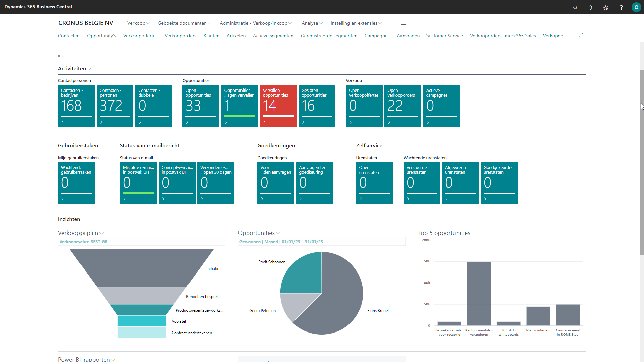The width and height of the screenshot is (644, 362).
Task: Click the expand arrow icon top right
Action: click(581, 35)
